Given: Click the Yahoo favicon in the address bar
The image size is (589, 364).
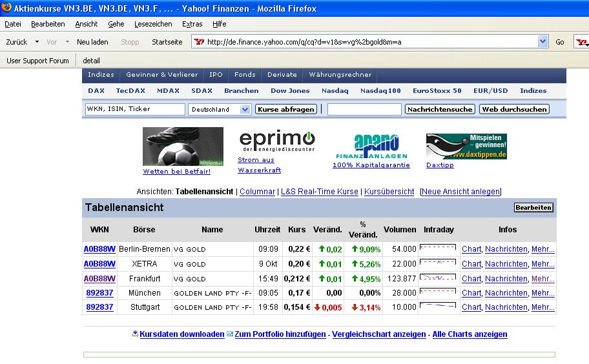Looking at the screenshot, I should [199, 42].
